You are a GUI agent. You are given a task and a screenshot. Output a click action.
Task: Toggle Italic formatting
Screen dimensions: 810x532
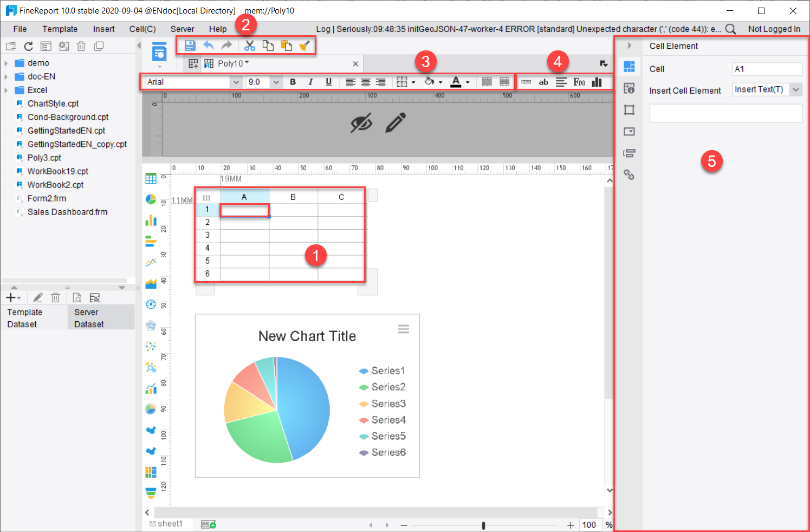click(310, 82)
